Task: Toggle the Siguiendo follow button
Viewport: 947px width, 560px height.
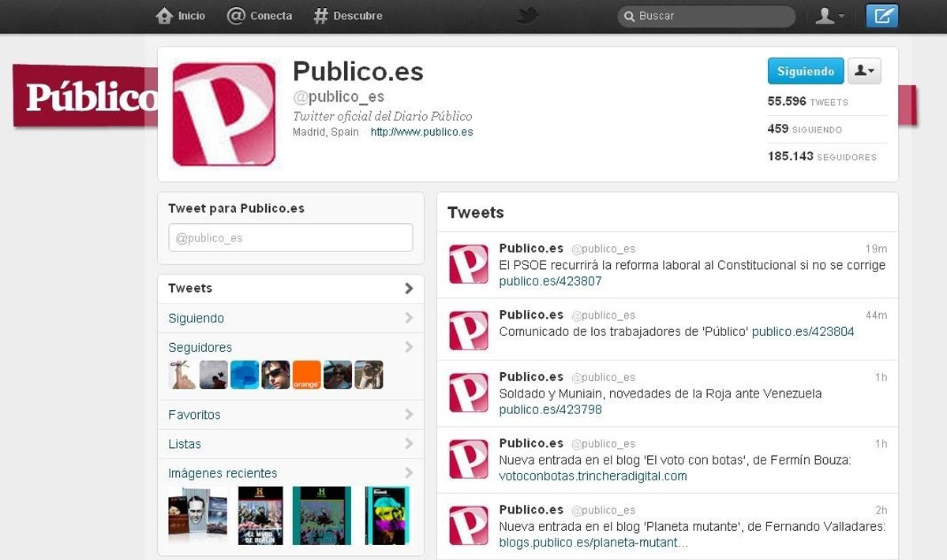Action: click(x=805, y=71)
